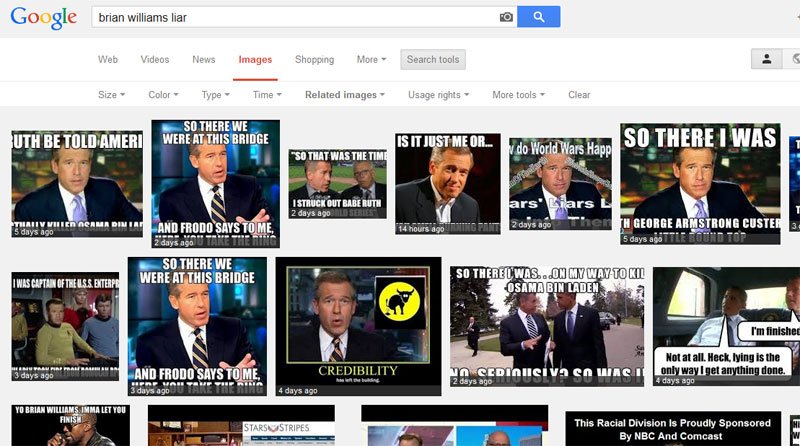This screenshot has width=800, height=446.
Task: Open the 'World Wars Happen' liars thumbnail
Action: [560, 184]
